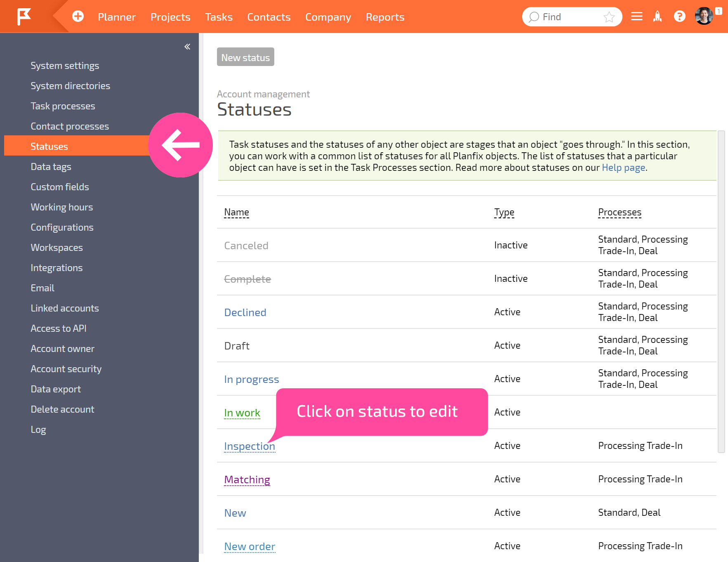Edit the In work status

(242, 413)
